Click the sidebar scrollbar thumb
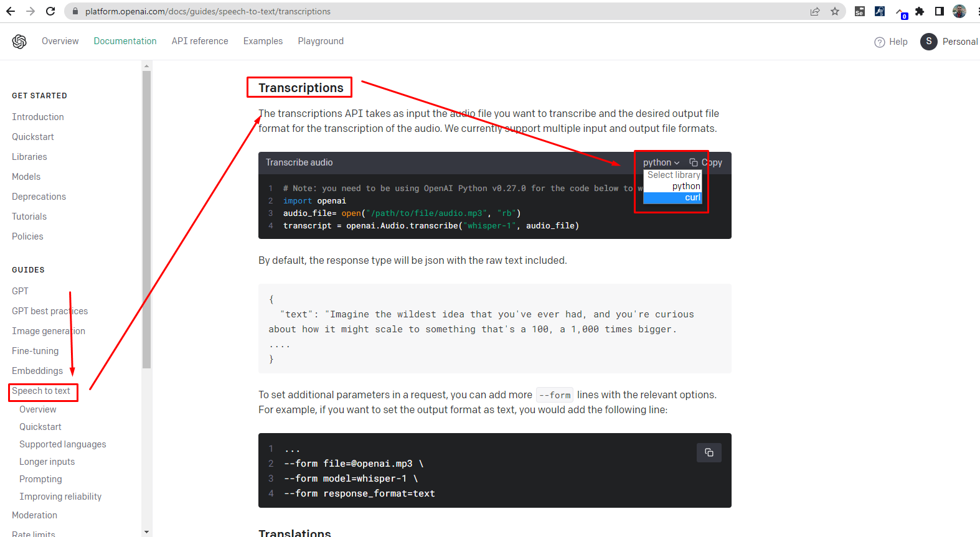The width and height of the screenshot is (980, 537). click(x=146, y=219)
